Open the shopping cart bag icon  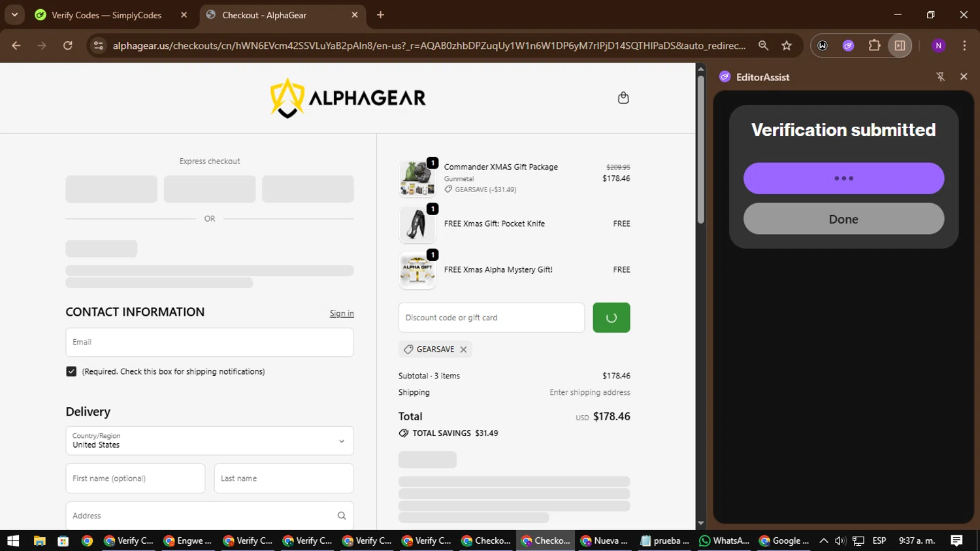click(623, 98)
